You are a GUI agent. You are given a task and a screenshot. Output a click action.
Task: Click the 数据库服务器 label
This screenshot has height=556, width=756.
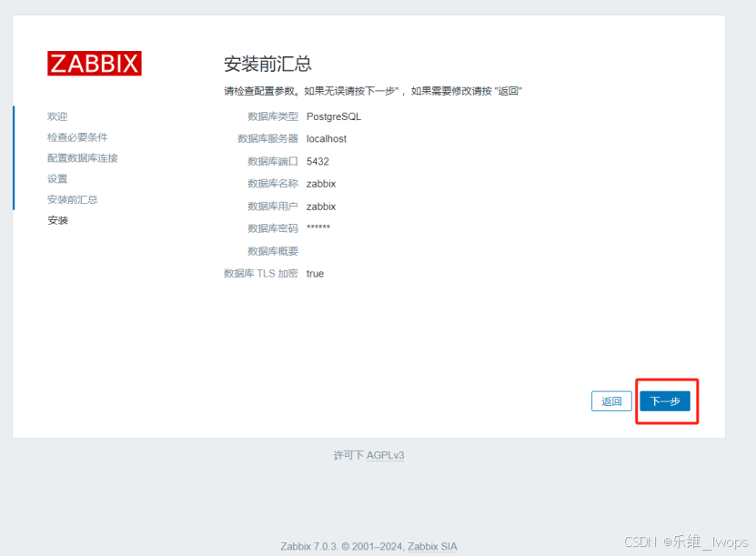(x=267, y=139)
